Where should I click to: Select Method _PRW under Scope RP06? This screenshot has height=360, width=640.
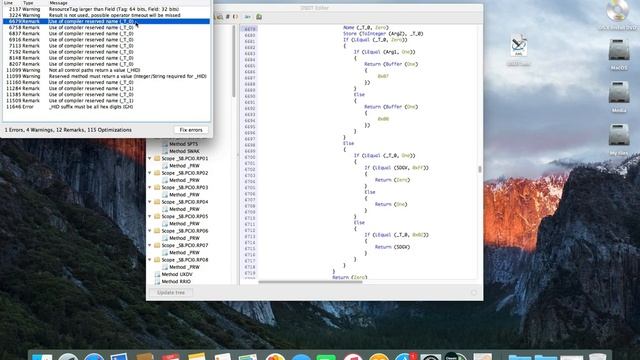pyautogui.click(x=184, y=238)
